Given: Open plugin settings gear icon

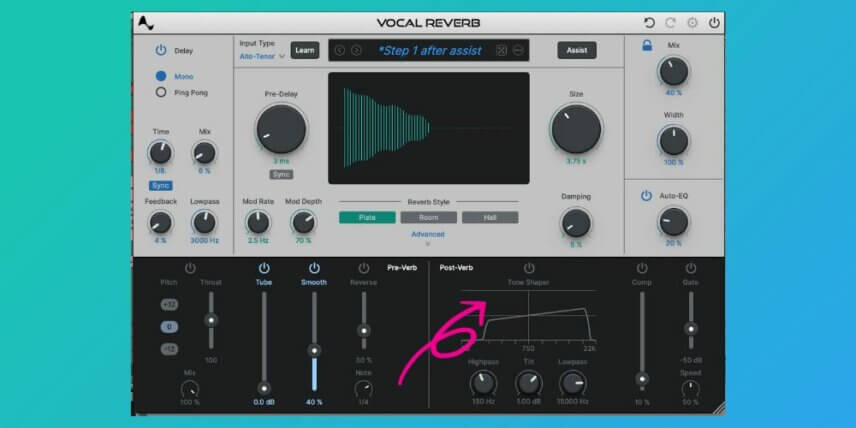Looking at the screenshot, I should pos(692,23).
